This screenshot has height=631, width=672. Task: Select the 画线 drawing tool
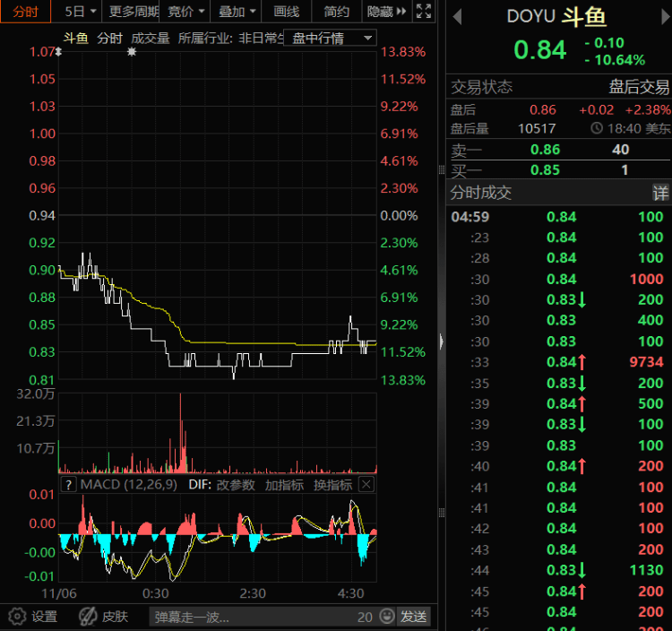[x=287, y=11]
